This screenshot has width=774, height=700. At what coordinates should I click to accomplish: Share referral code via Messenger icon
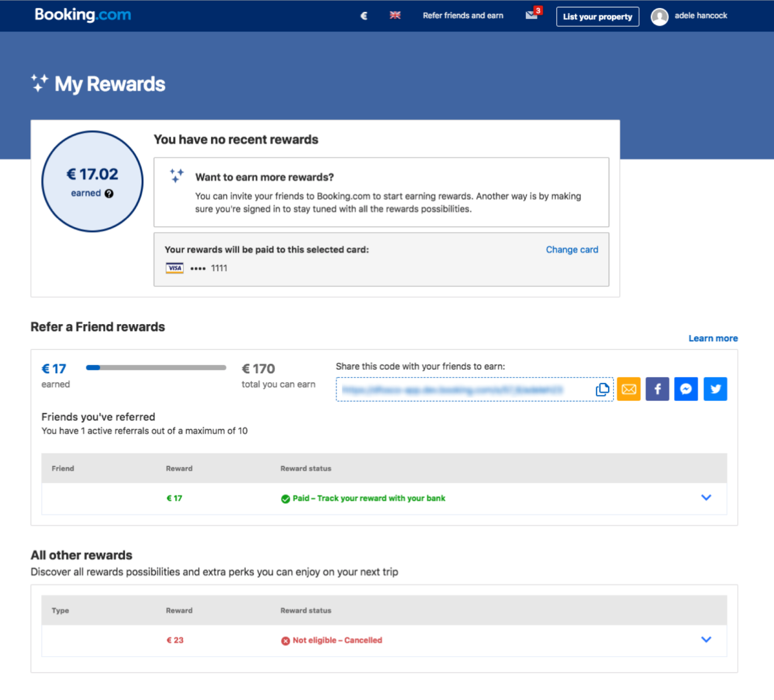click(686, 389)
